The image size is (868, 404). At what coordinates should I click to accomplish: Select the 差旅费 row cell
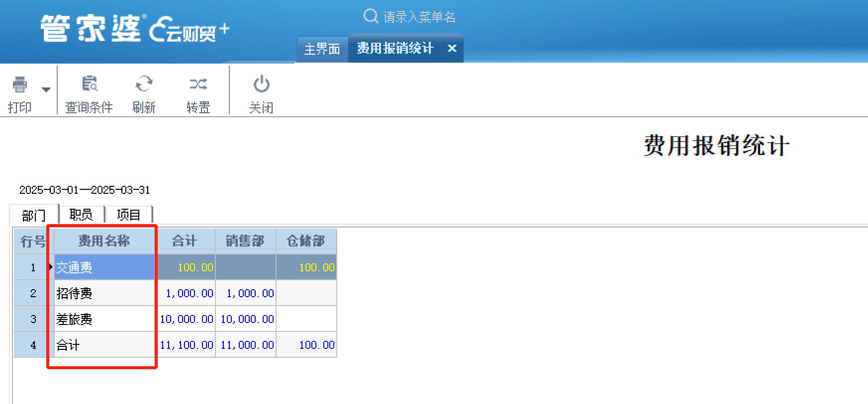point(104,319)
